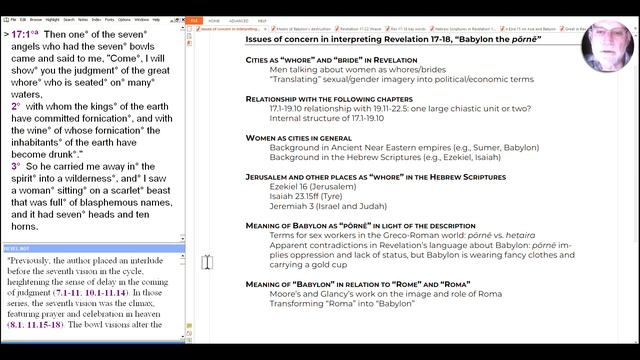Screen dimensions: 640x360
Task: Click the red bookmark icon in PDF sidebar
Action: click(x=189, y=43)
